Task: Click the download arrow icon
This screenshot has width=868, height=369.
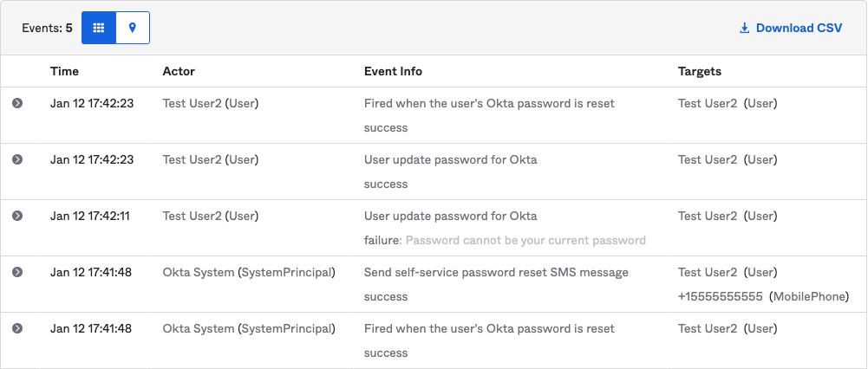Action: (744, 28)
